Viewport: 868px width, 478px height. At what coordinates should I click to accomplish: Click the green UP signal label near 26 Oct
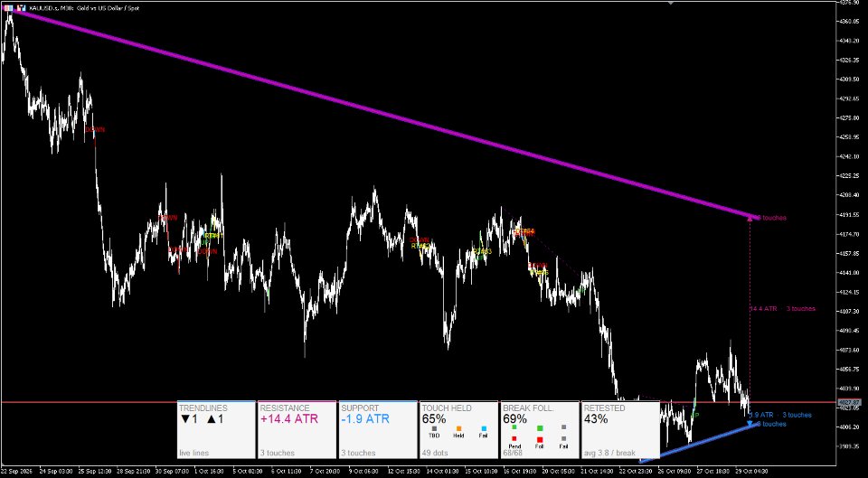695,415
